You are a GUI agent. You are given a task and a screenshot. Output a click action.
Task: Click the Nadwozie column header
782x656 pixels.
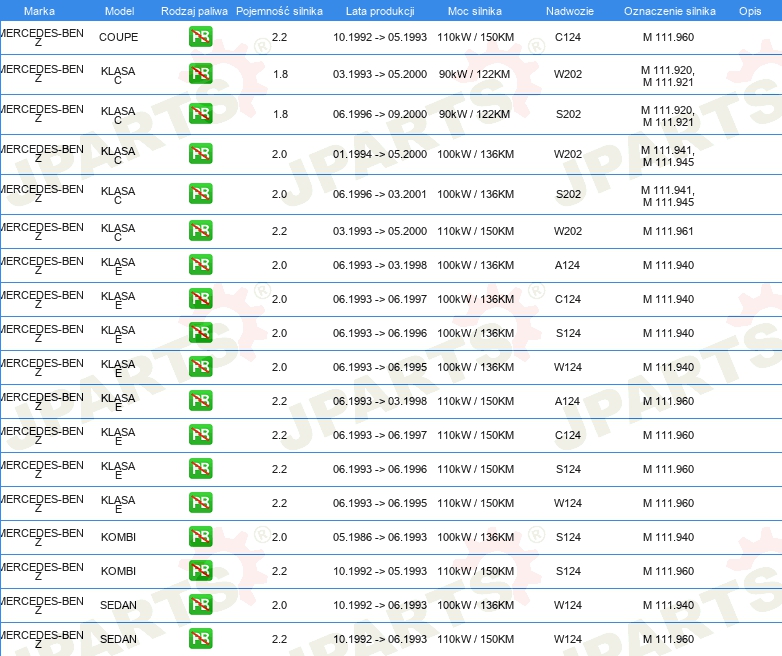(567, 11)
